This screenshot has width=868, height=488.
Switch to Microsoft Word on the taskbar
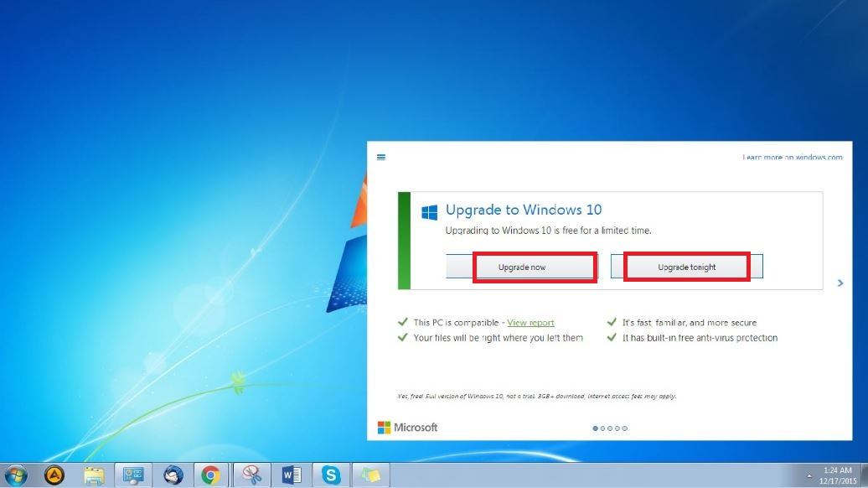(x=292, y=475)
